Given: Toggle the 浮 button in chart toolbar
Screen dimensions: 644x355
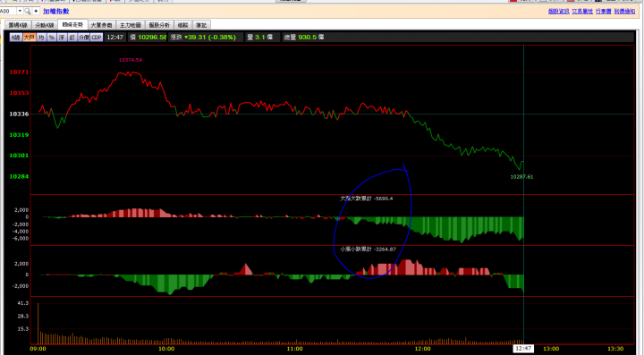Looking at the screenshot, I should pyautogui.click(x=62, y=38).
